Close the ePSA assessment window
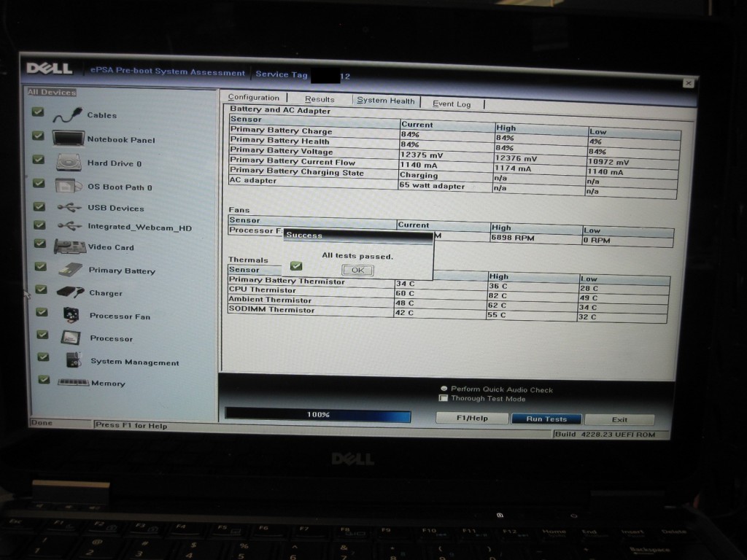 point(689,83)
